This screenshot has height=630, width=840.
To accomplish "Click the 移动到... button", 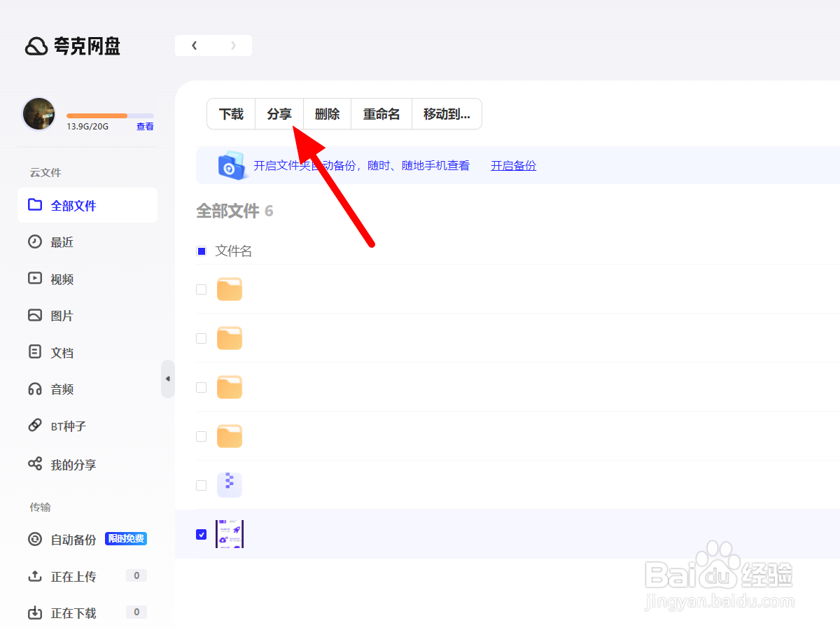I will (x=447, y=114).
